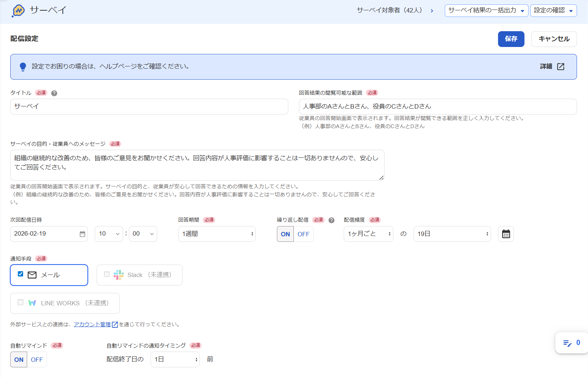Click the lightbulb help icon in banner
588x378 pixels.
coord(23,67)
